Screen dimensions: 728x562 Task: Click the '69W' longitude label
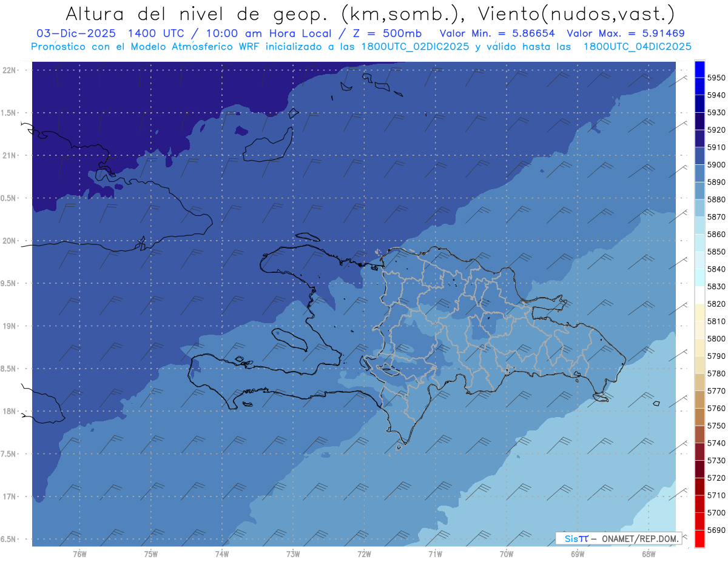[x=578, y=554]
